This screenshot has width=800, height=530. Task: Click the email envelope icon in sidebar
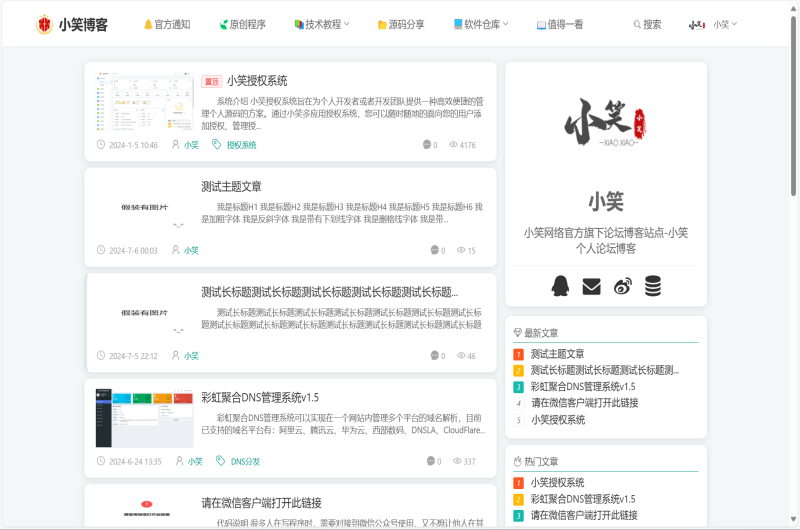(x=591, y=286)
